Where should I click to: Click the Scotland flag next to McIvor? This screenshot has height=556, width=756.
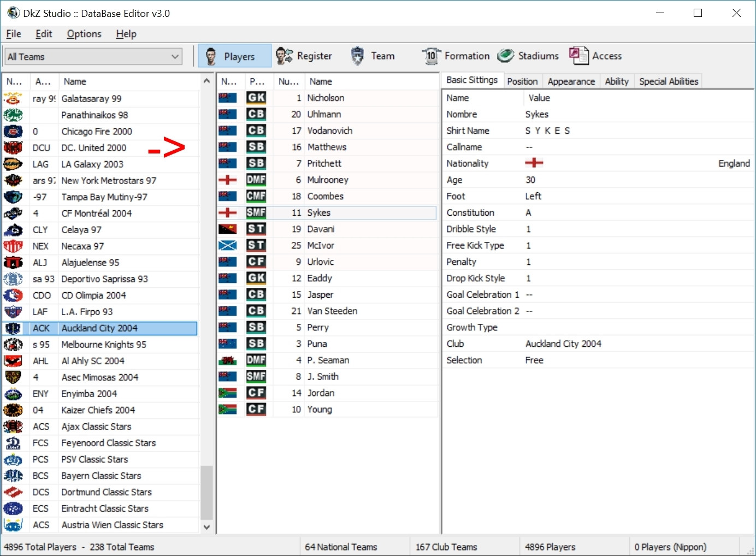[228, 245]
